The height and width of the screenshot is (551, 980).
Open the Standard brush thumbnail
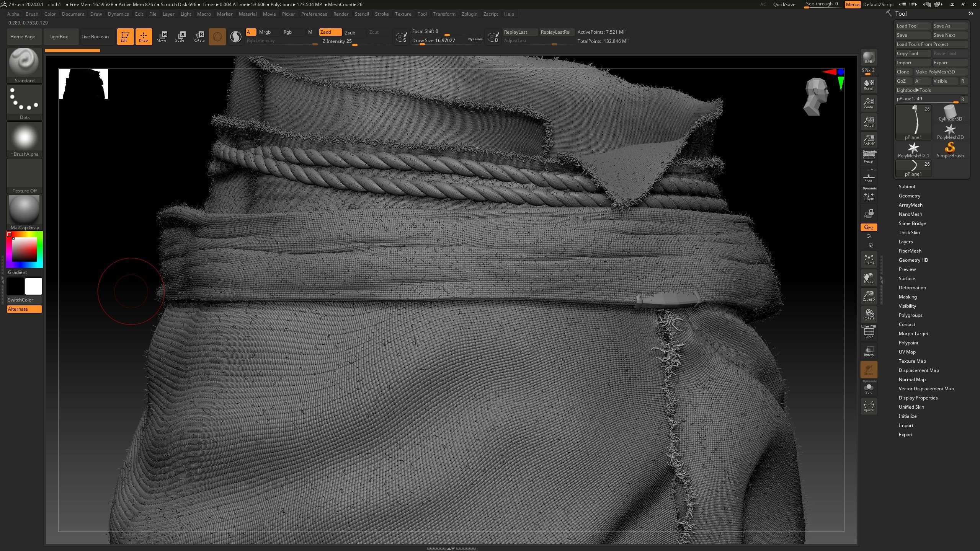pyautogui.click(x=24, y=62)
